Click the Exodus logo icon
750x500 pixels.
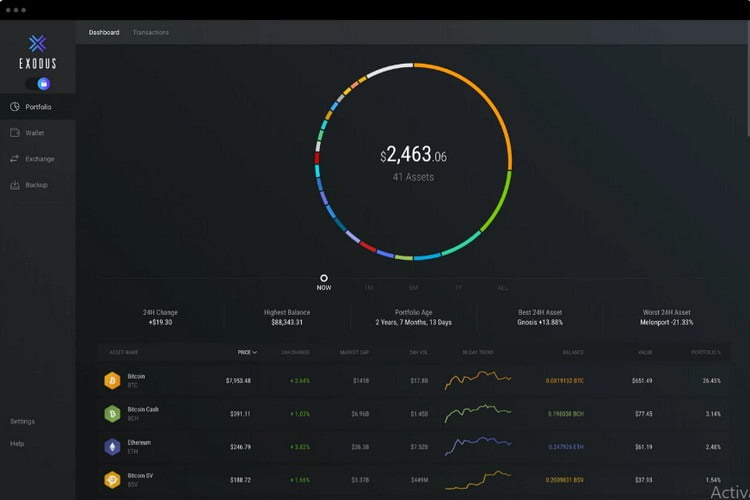37,44
